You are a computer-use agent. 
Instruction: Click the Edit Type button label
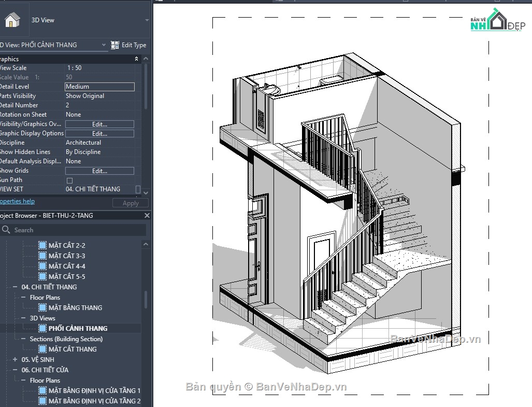point(134,45)
